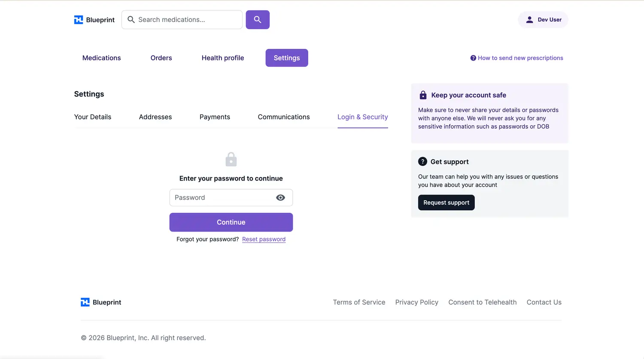Toggle password visibility with the eye icon

coord(280,198)
